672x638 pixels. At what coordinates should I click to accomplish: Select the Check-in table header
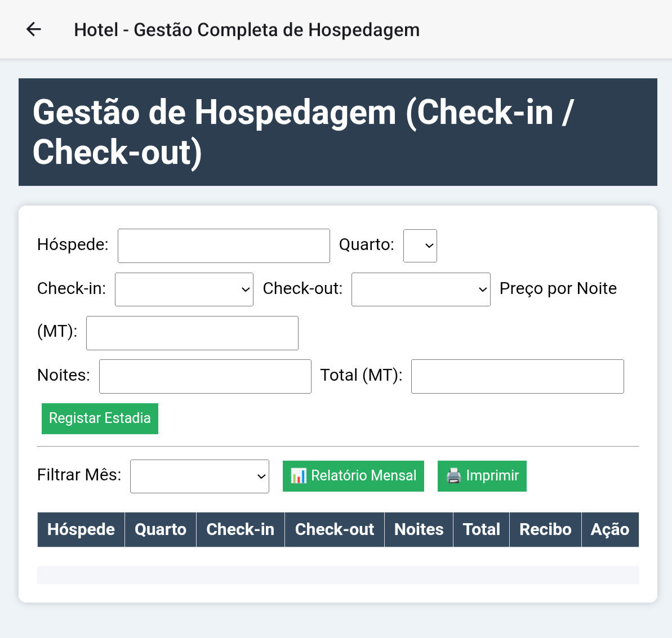point(241,529)
